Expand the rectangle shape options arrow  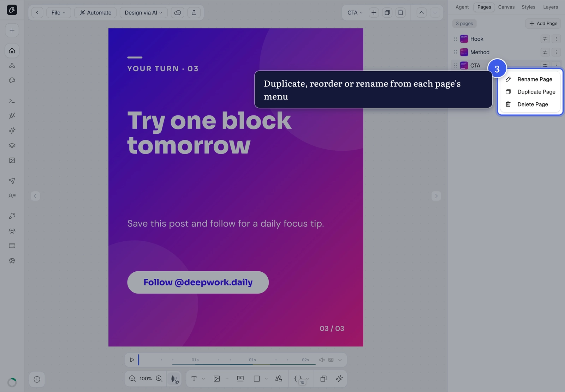click(266, 379)
